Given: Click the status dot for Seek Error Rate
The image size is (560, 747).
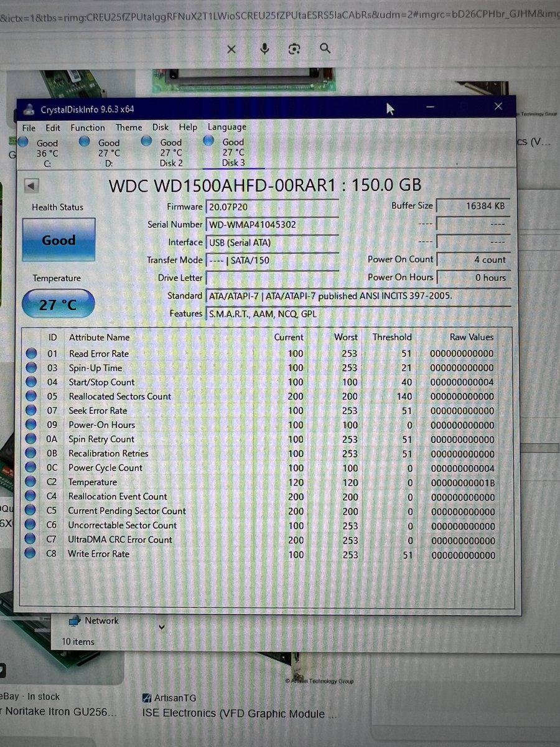Looking at the screenshot, I should (x=30, y=411).
